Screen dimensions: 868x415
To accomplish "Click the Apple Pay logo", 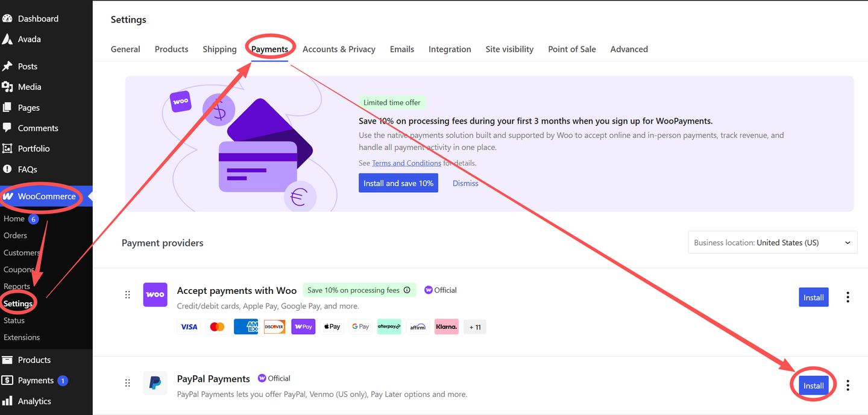I will (x=332, y=326).
